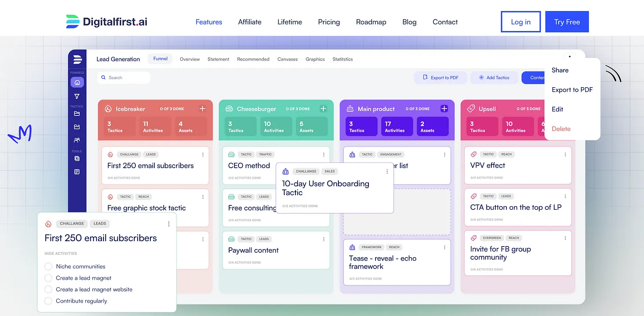Check the Create a lead magnet website activity
The image size is (644, 316).
pos(48,289)
